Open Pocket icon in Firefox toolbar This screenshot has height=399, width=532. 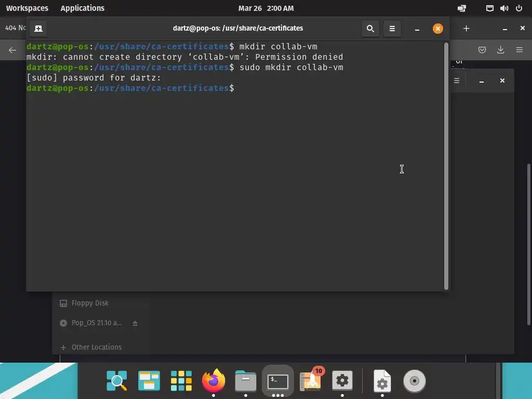pos(482,50)
